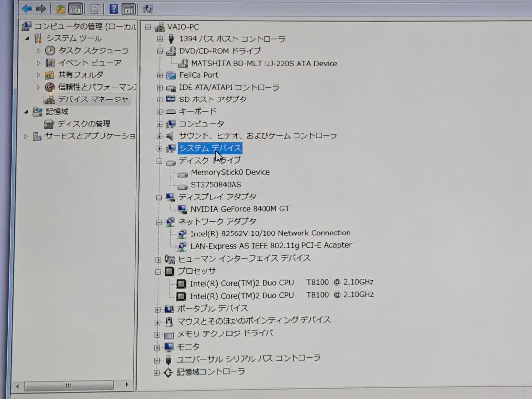Collapse the Disk Drives (ディスク ドライブ) node

click(x=159, y=161)
